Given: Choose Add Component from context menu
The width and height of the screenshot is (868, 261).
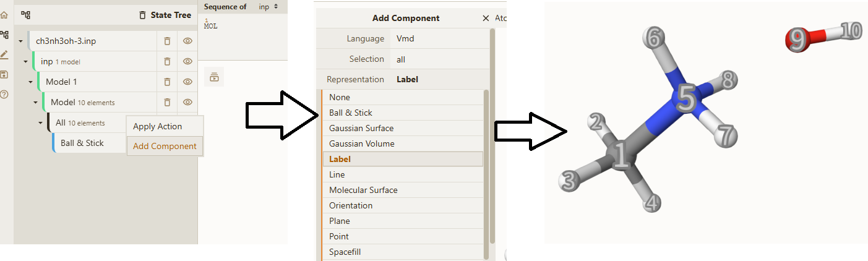Looking at the screenshot, I should point(165,147).
